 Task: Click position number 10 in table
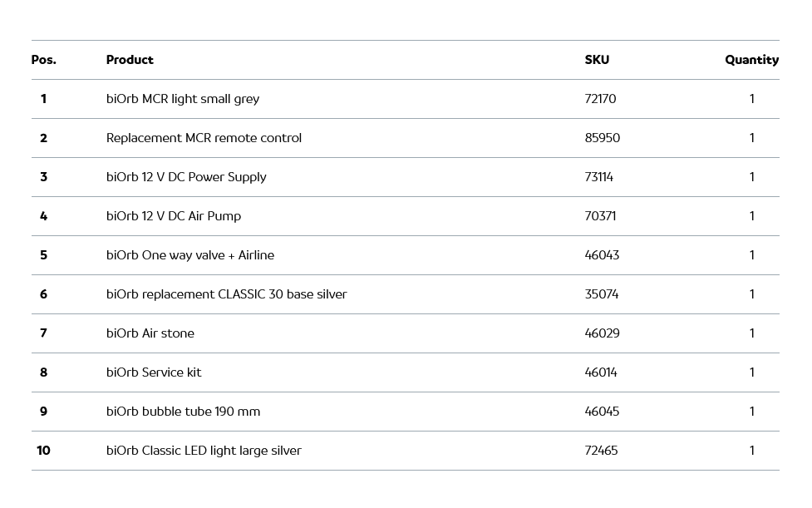[x=43, y=451]
